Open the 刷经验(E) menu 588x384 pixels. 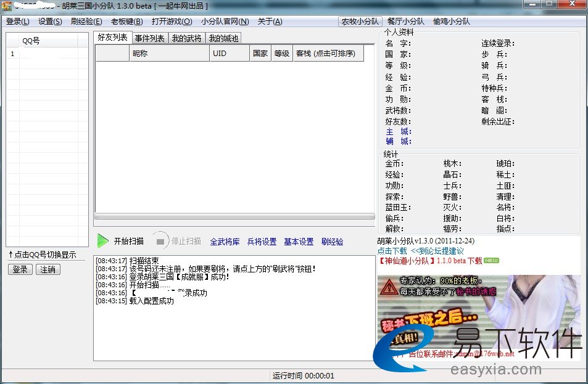tap(86, 22)
